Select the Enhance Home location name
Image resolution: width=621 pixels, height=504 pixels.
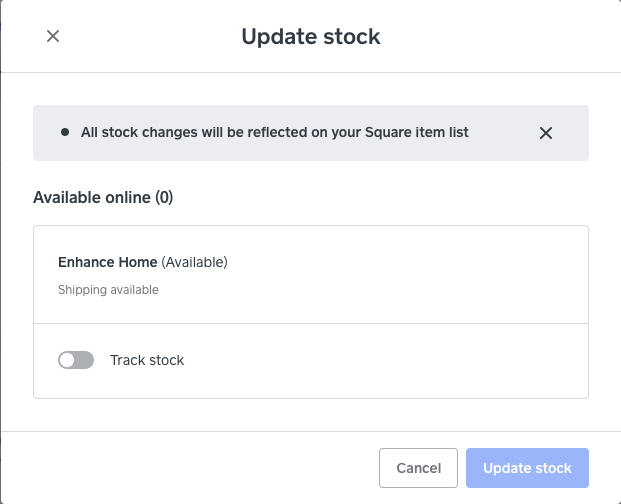coord(108,262)
